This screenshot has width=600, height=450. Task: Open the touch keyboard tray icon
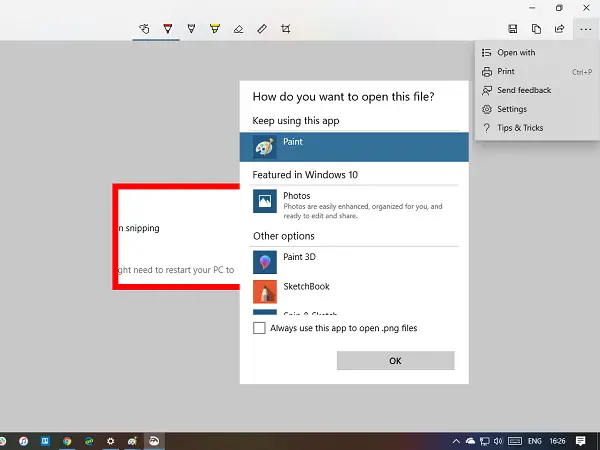(515, 441)
